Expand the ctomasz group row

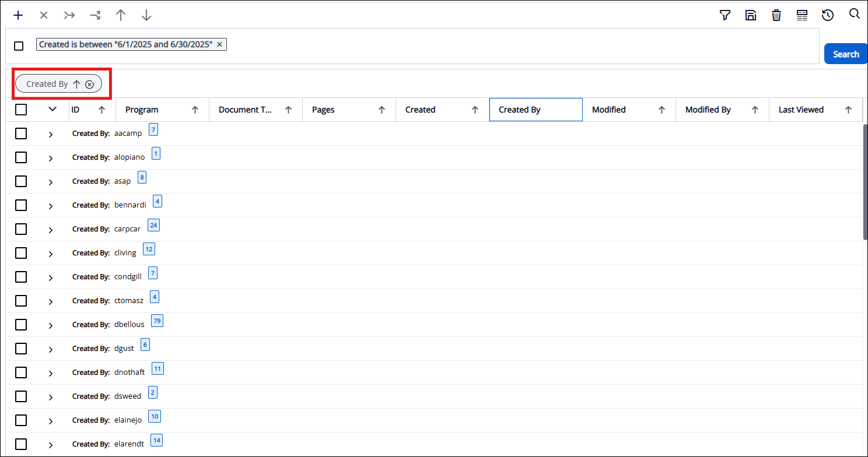pos(51,302)
